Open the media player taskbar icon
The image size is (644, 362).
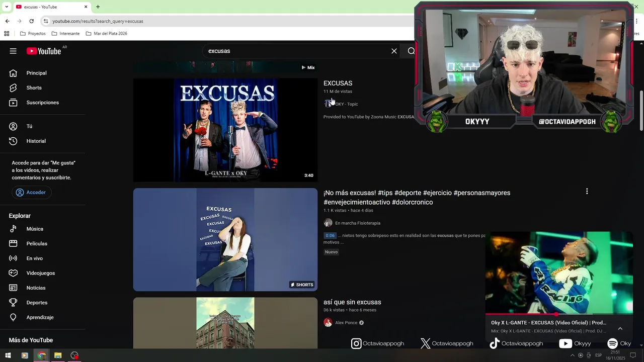point(25,355)
